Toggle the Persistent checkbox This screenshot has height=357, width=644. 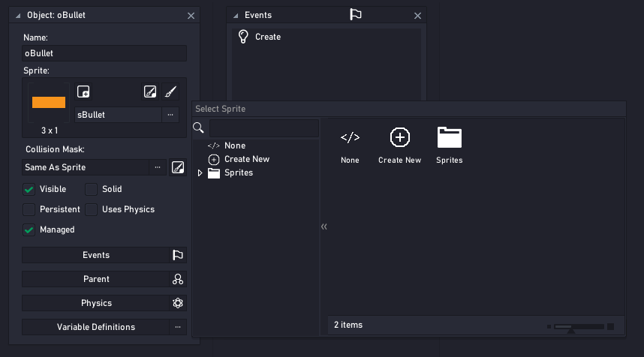coord(29,209)
